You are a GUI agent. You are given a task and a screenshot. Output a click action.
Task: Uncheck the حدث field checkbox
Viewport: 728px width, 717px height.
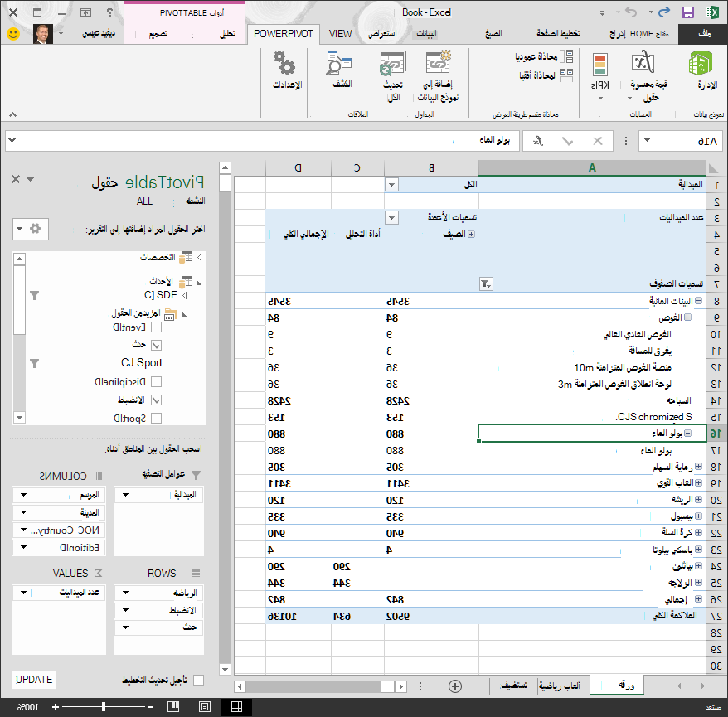click(157, 346)
